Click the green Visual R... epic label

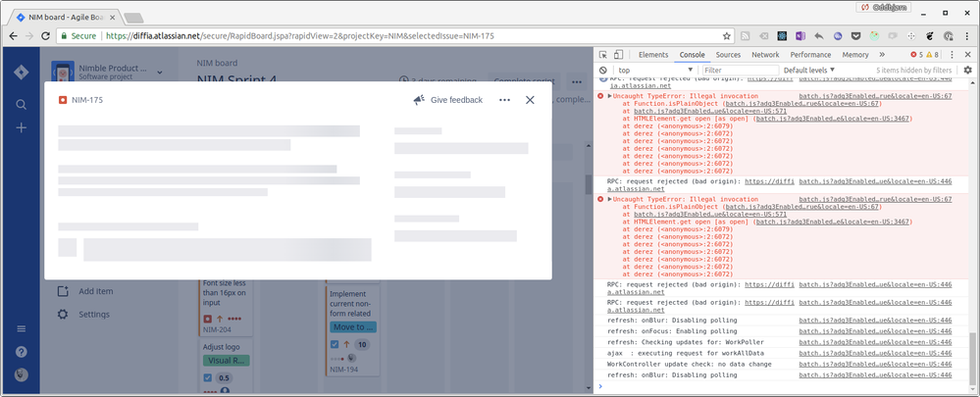coord(227,360)
